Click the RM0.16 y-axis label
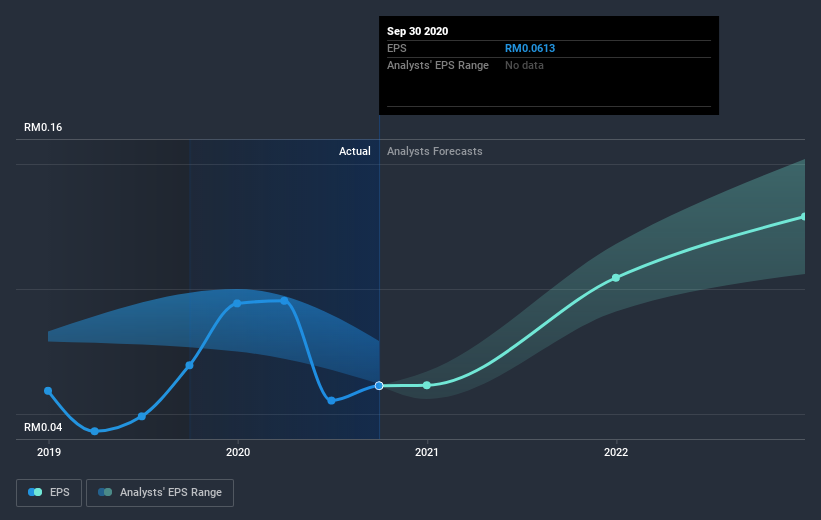Screen dimensions: 821x520 [43, 127]
